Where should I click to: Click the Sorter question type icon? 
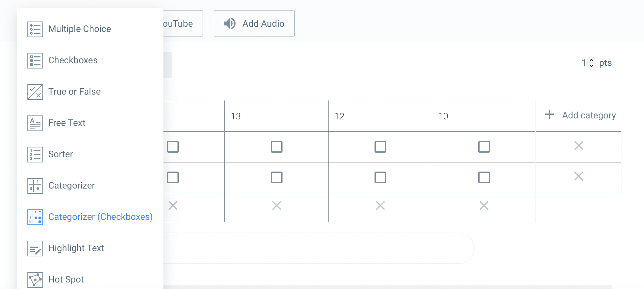click(x=35, y=154)
